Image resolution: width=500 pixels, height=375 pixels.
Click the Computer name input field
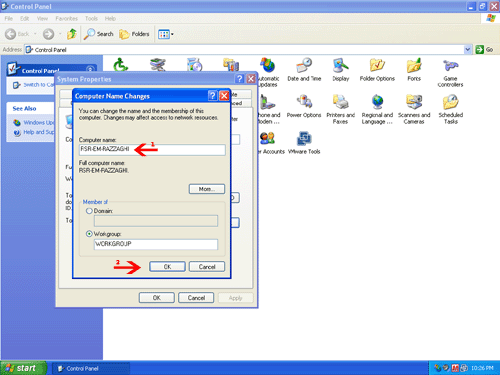tap(152, 149)
